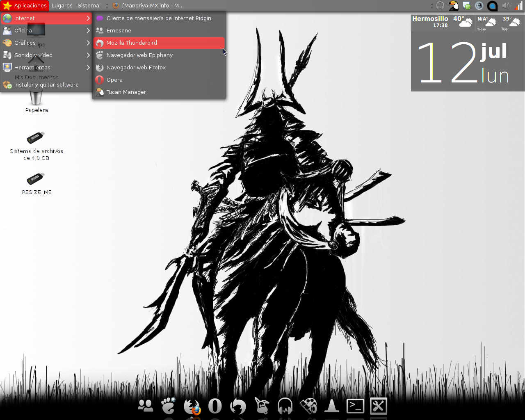Click the headphones icon in system tray

click(440, 6)
